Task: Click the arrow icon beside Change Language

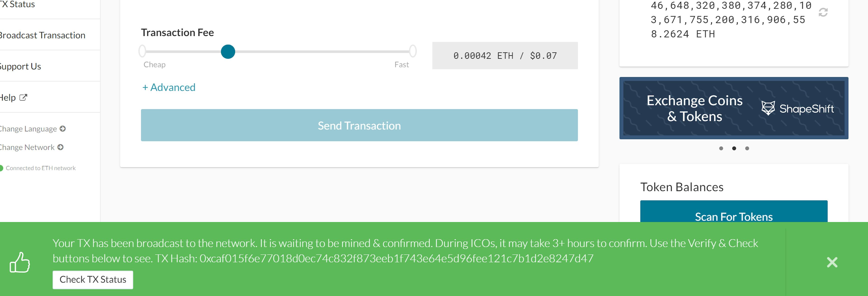Action: 63,129
